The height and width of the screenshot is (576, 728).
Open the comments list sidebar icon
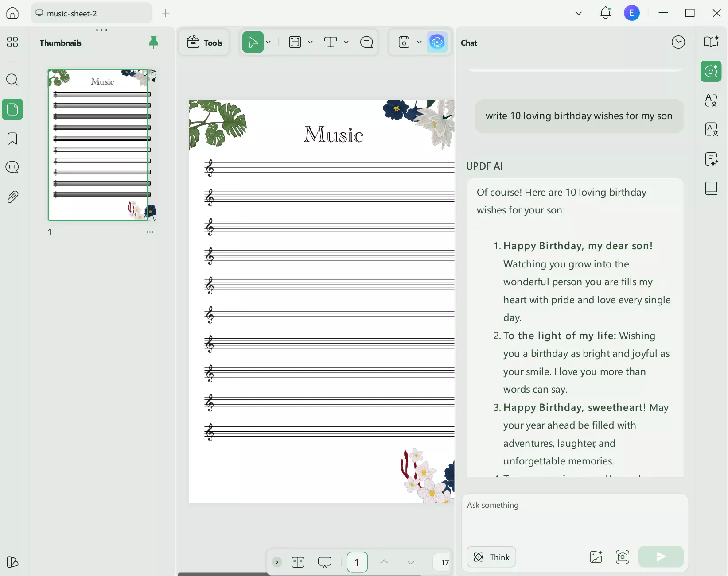[12, 167]
